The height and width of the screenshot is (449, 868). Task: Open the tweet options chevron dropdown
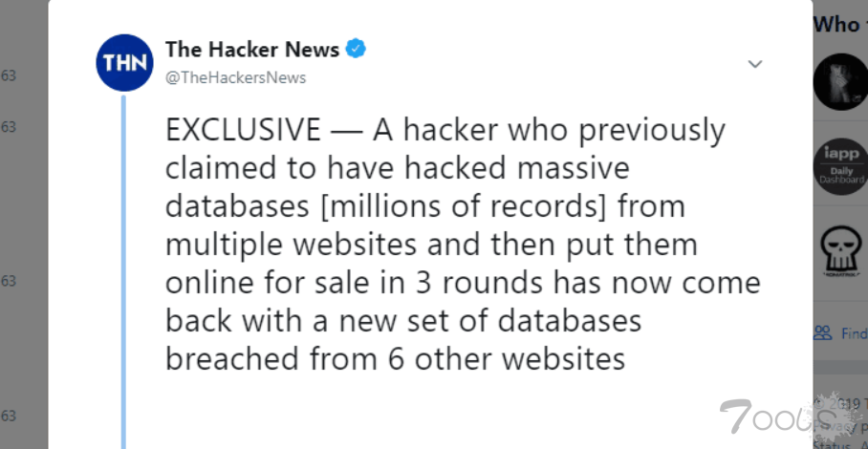(754, 64)
